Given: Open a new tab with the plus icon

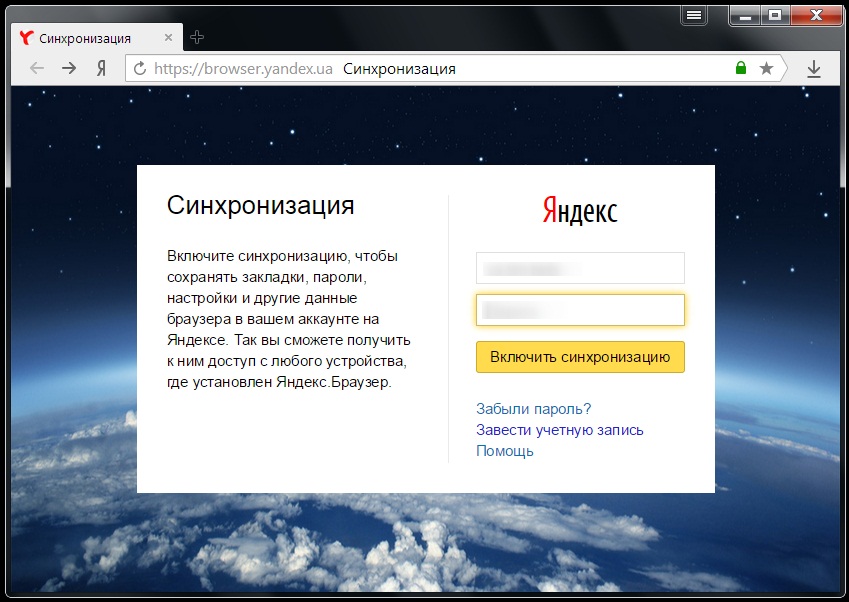Looking at the screenshot, I should [197, 37].
